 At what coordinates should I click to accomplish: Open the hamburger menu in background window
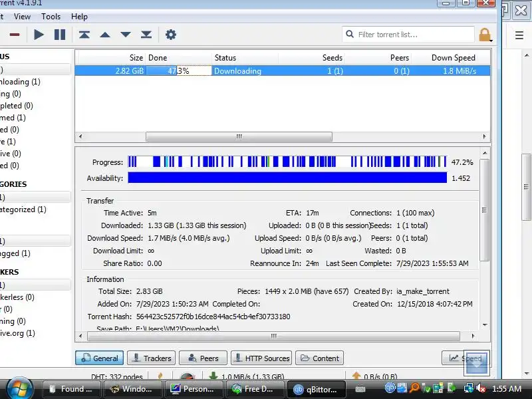[519, 35]
